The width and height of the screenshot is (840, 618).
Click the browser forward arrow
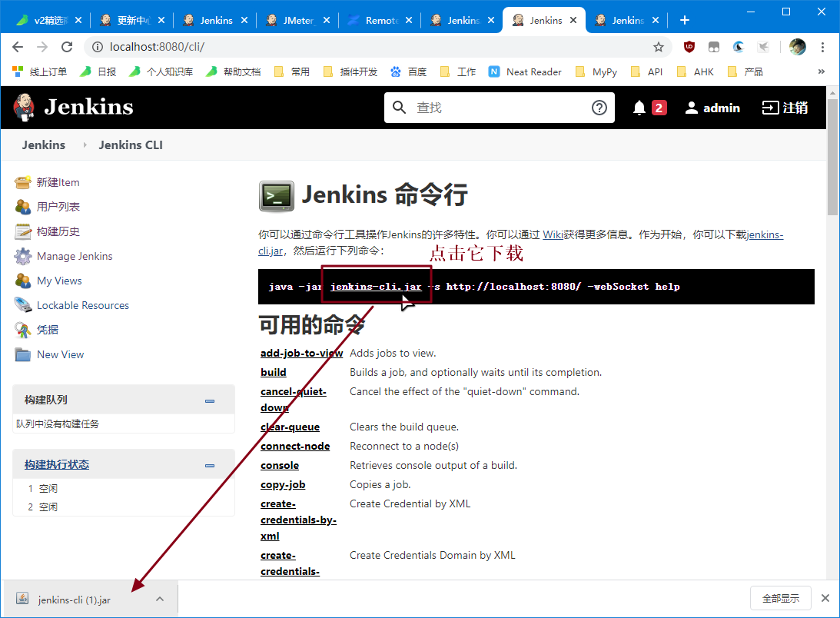pyautogui.click(x=42, y=47)
